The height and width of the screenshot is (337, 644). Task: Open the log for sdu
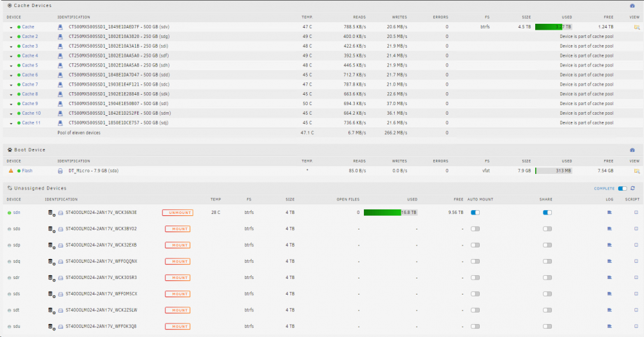coord(609,326)
